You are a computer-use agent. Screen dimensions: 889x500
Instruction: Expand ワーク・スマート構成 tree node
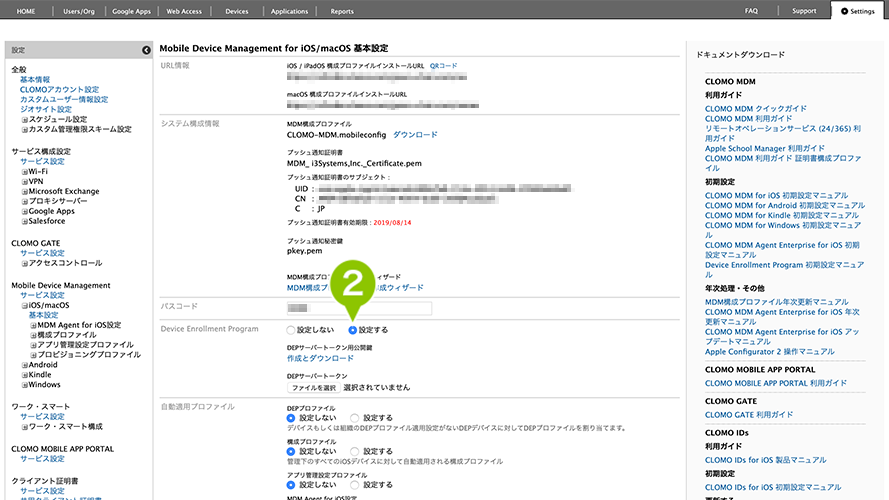click(25, 427)
